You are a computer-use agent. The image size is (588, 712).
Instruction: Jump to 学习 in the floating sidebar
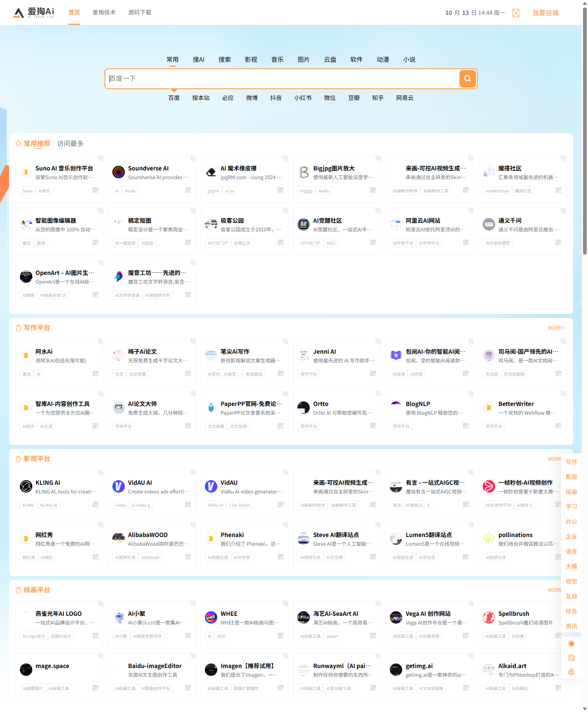[x=571, y=507]
